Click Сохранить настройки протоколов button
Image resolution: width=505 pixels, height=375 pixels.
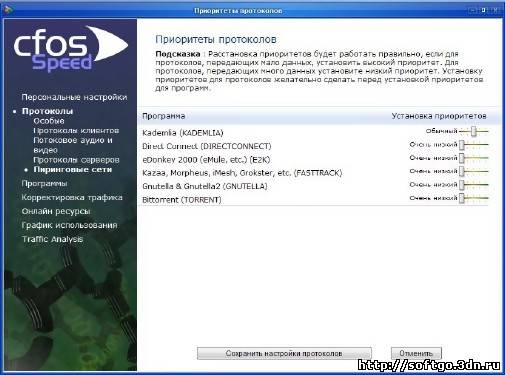point(284,353)
